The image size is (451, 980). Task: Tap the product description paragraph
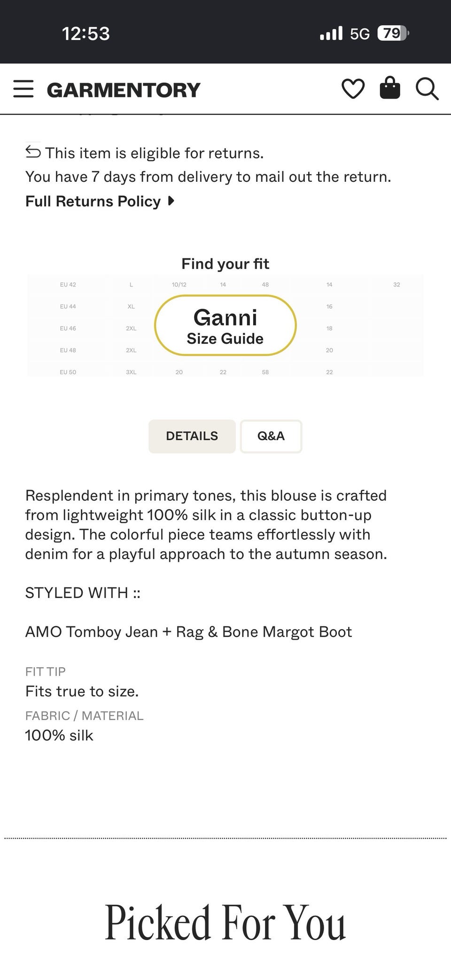[206, 525]
